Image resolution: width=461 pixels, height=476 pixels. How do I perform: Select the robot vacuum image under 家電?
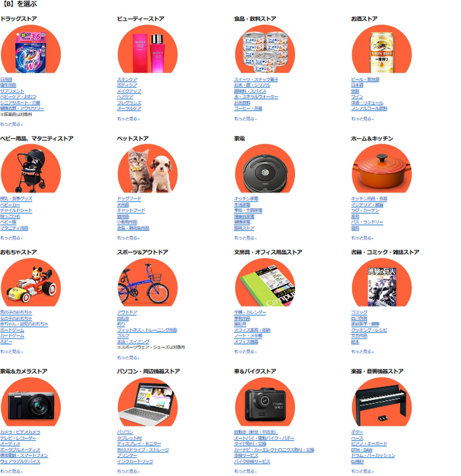[x=265, y=168]
